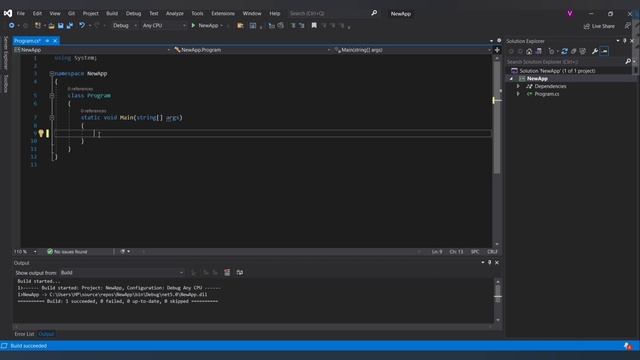Collapse the namespace NewApp code block
The width and height of the screenshot is (640, 360).
click(52, 73)
